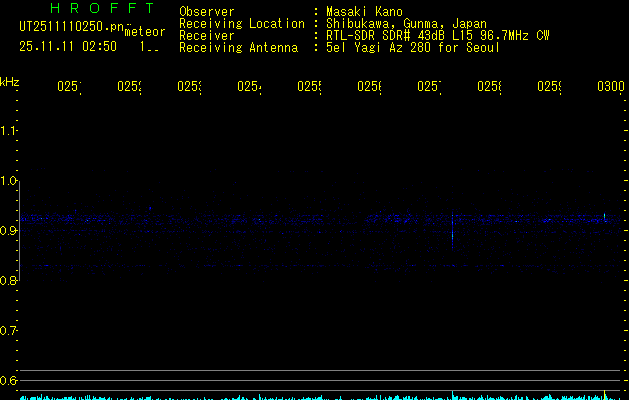Image resolution: width=629 pixels, height=400 pixels.
Task: Click the 0.7 kHz axis tick label
Action: [x=8, y=331]
